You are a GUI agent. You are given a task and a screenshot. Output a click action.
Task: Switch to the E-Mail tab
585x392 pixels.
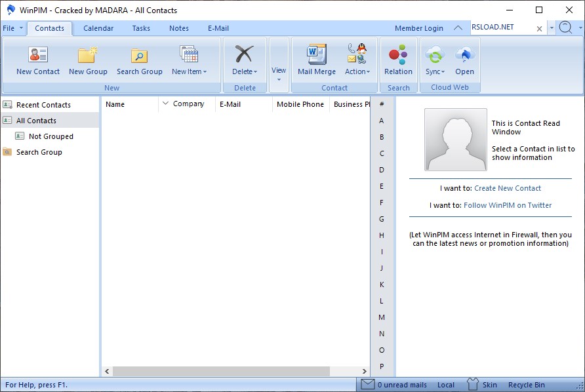[218, 28]
